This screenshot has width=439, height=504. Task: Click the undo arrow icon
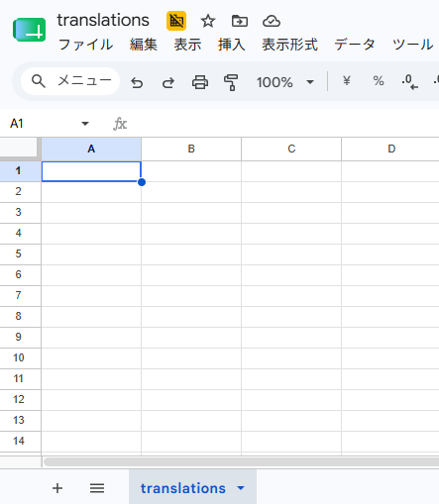tap(137, 82)
